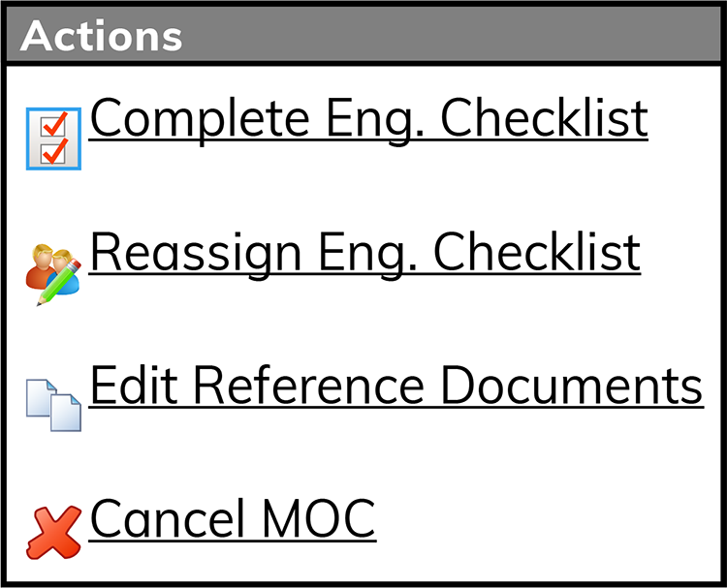Edit the MOC reference documents
This screenshot has height=588, width=727.
(395, 387)
